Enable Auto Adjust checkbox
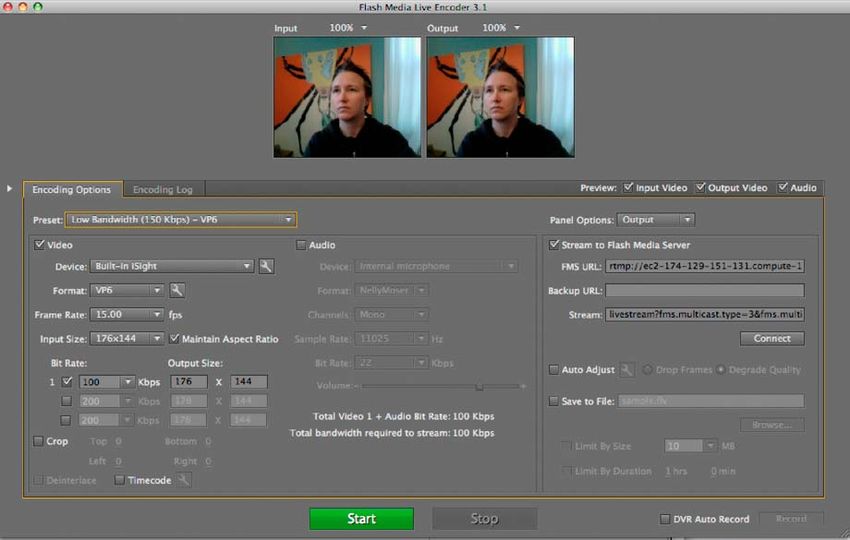This screenshot has height=540, width=850. click(x=553, y=370)
